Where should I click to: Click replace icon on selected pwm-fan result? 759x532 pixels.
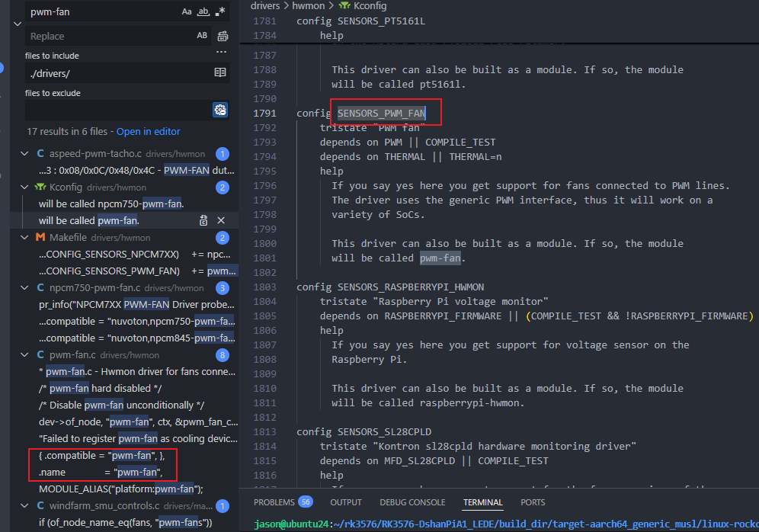point(203,220)
